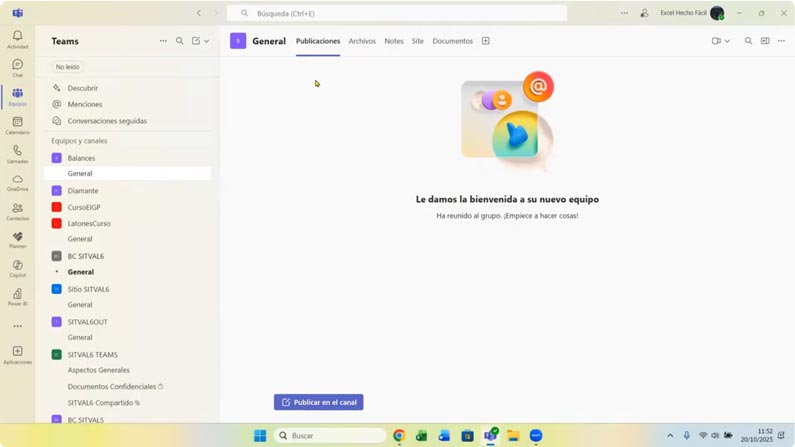Click the taskbar Buscar search box
795x447 pixels.
(330, 436)
